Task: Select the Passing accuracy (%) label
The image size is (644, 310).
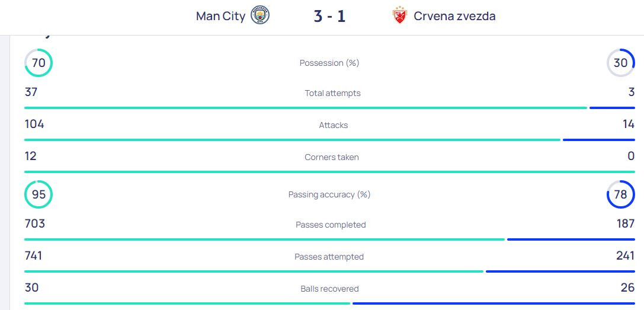Action: [x=329, y=194]
